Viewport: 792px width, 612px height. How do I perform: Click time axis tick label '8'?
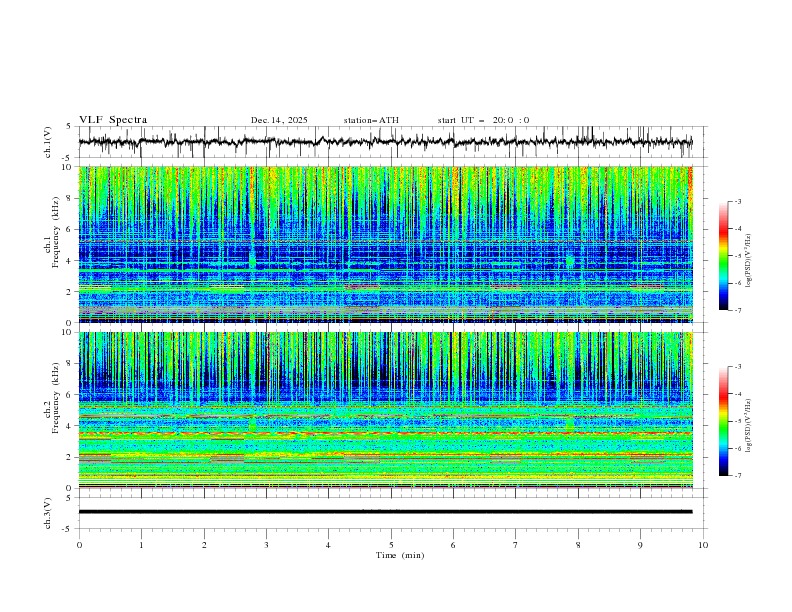578,545
